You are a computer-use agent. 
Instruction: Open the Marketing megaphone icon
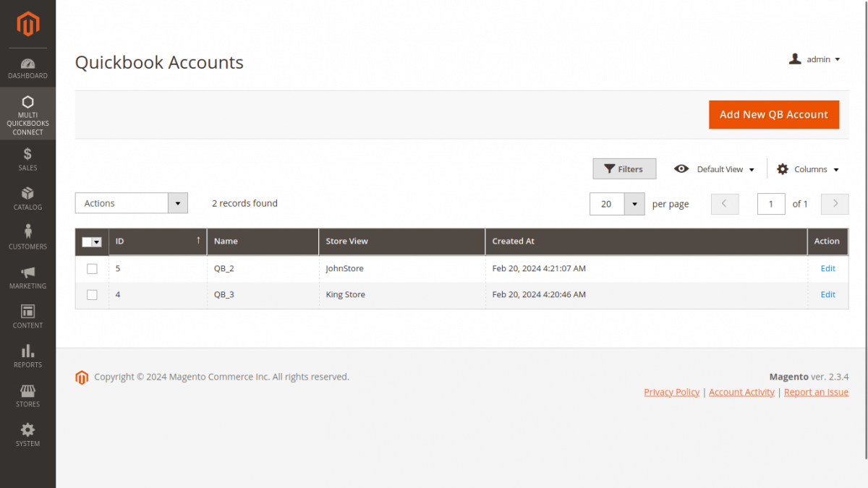click(27, 272)
